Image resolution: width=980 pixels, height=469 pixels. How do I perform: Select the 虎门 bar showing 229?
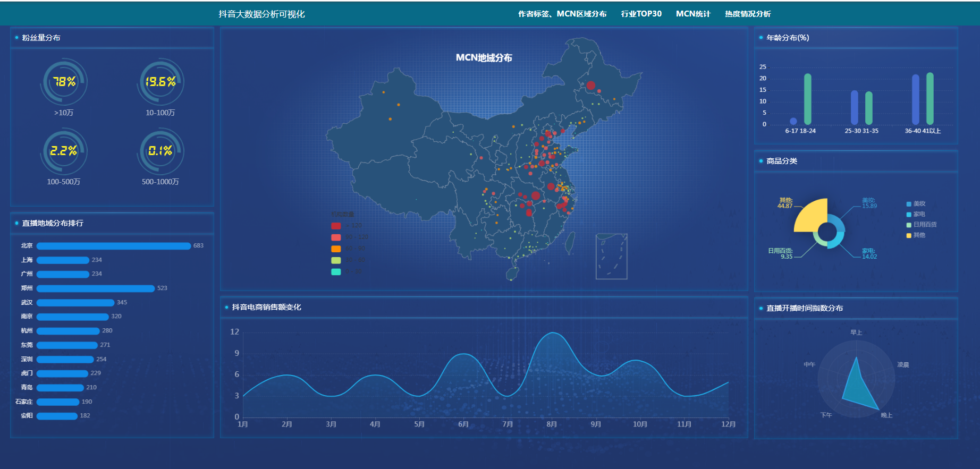click(x=62, y=373)
